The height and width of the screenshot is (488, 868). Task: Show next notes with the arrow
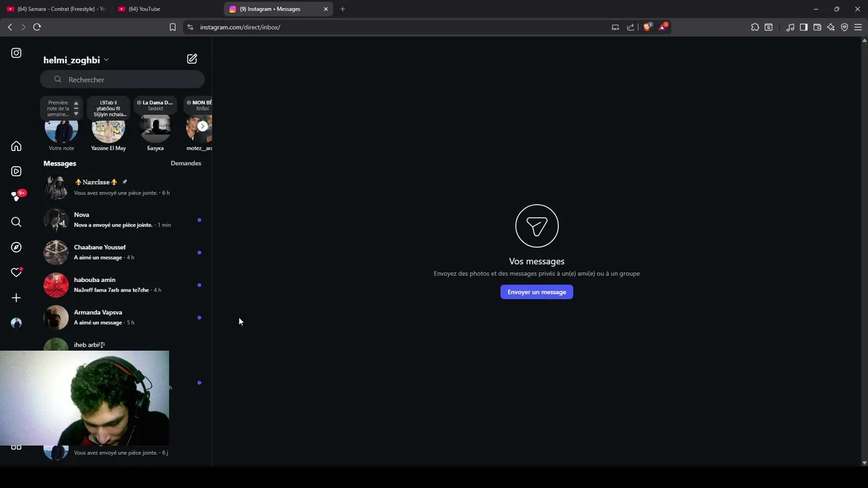(202, 126)
